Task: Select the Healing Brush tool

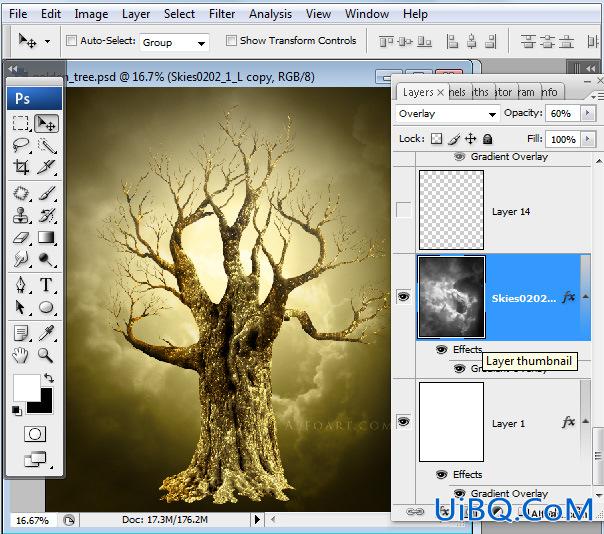Action: tap(20, 193)
